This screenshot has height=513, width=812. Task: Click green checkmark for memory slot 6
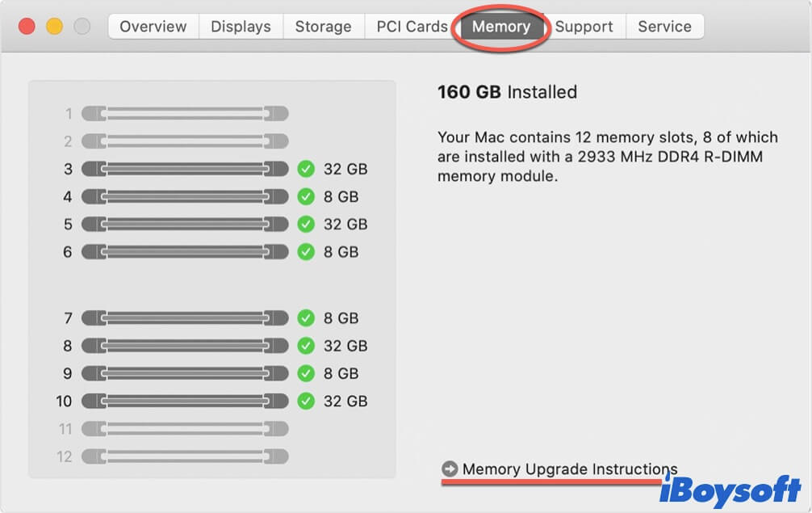tap(306, 252)
